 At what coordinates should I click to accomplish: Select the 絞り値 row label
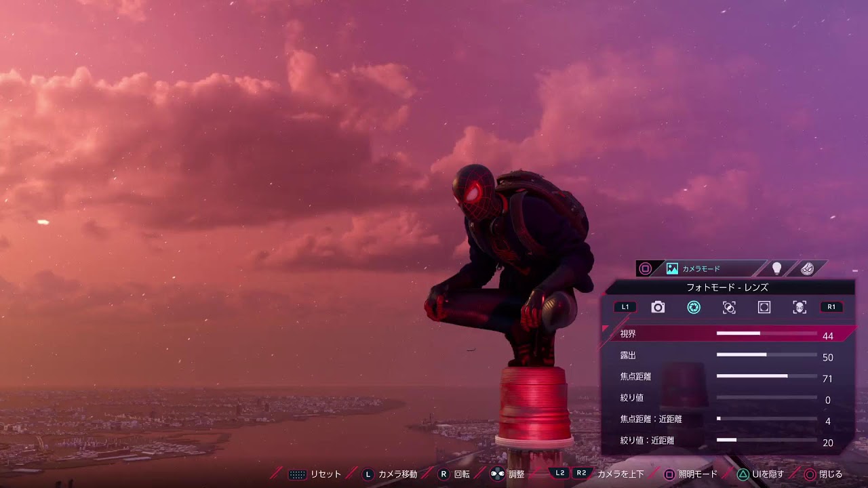[632, 398]
